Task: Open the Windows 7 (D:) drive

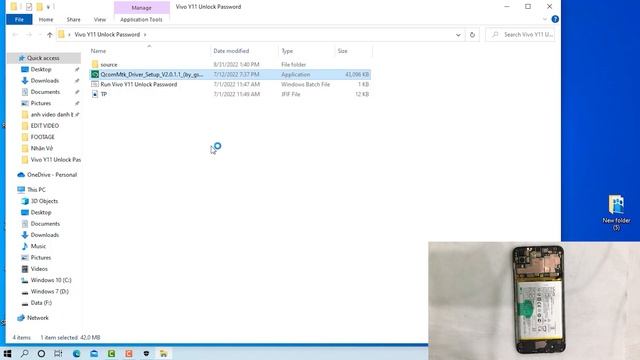Action: pos(49,291)
